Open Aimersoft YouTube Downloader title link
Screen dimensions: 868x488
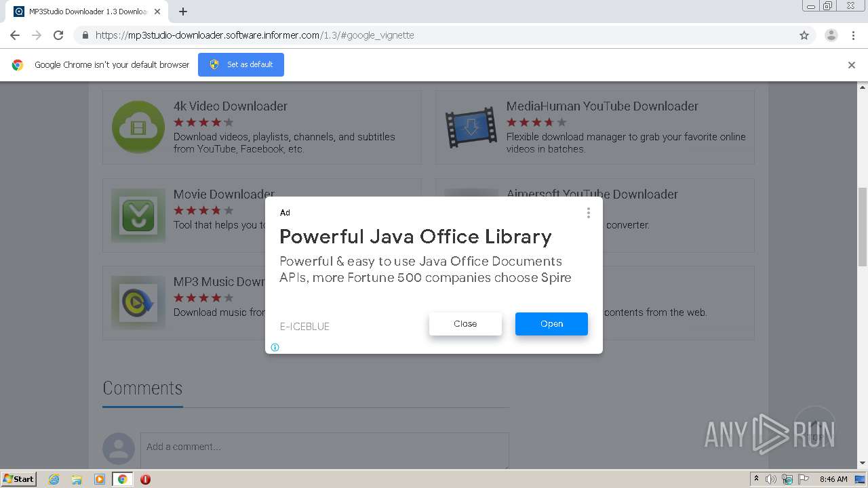tap(592, 194)
